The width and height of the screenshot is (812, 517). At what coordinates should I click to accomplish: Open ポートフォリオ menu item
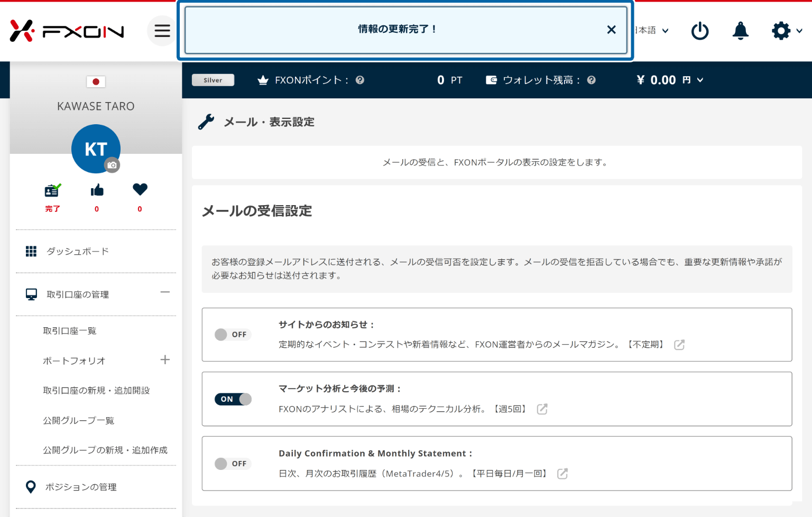point(74,361)
